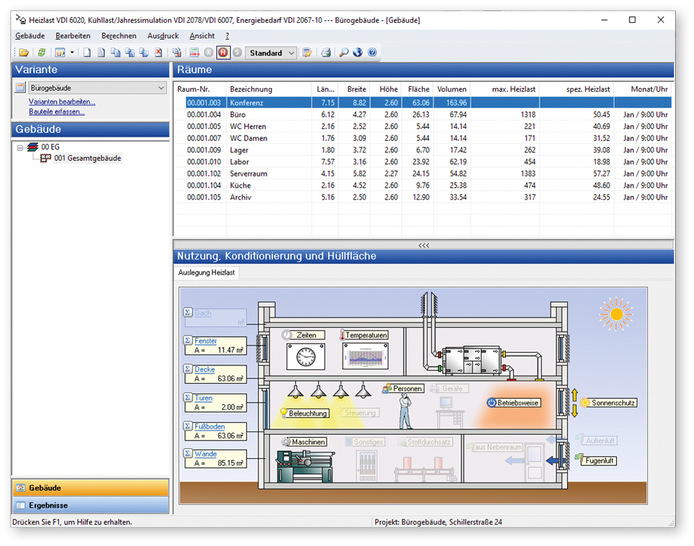
Task: Click the magnifier search toolbar icon
Action: pyautogui.click(x=343, y=52)
